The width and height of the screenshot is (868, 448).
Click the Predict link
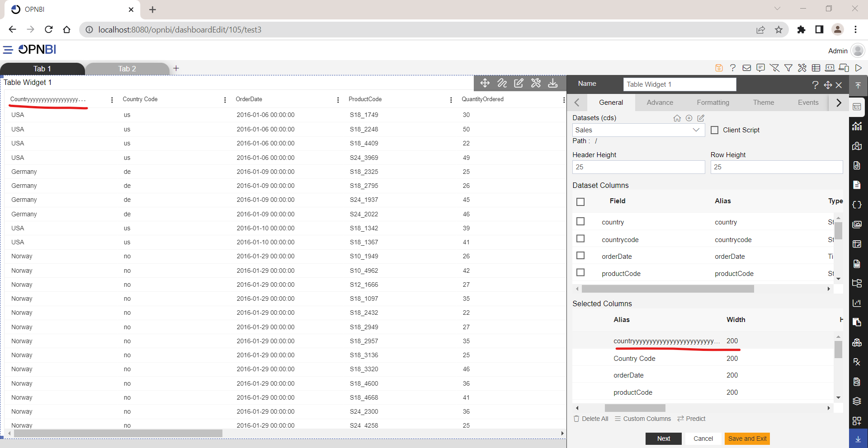691,419
